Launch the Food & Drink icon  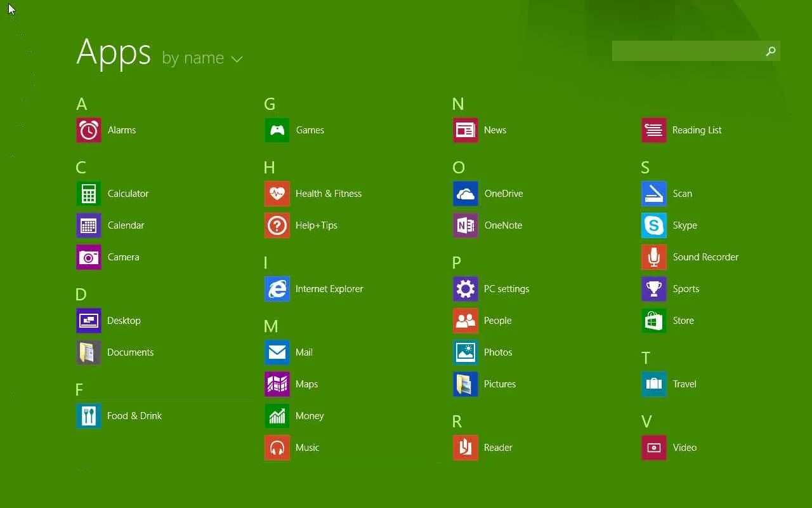[89, 416]
